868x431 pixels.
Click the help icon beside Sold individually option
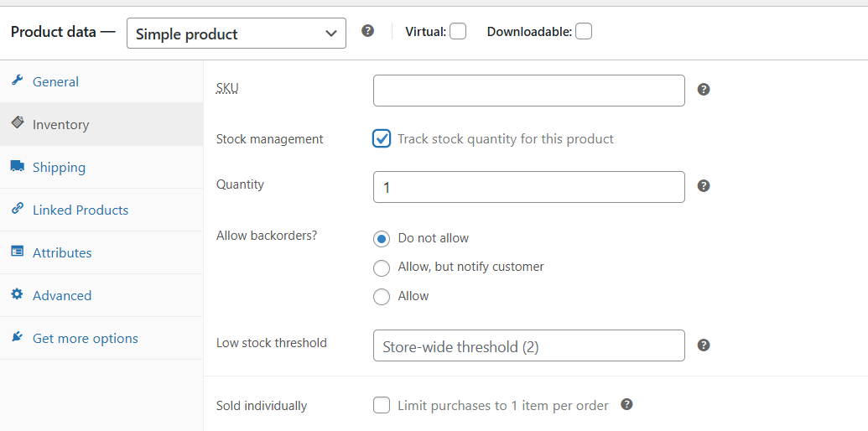pos(626,404)
